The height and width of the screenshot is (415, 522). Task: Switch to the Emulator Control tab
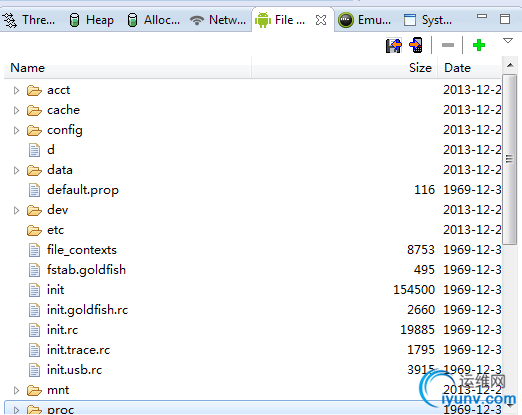365,20
